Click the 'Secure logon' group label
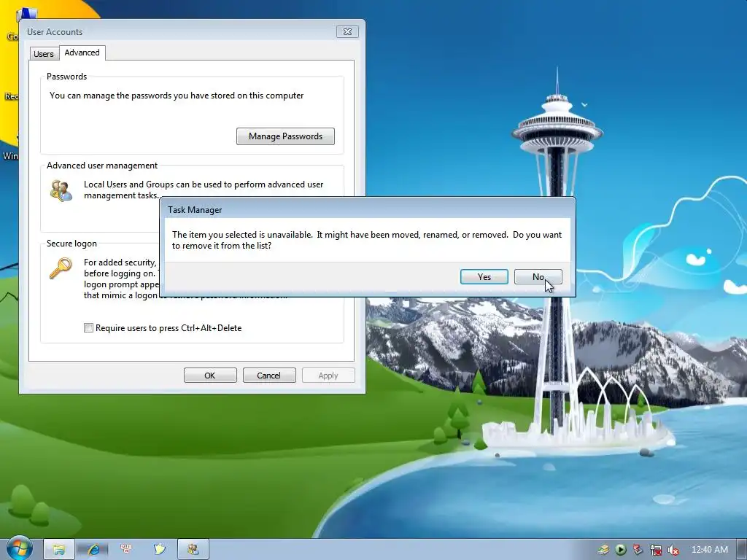This screenshot has width=747, height=560. pyautogui.click(x=71, y=244)
